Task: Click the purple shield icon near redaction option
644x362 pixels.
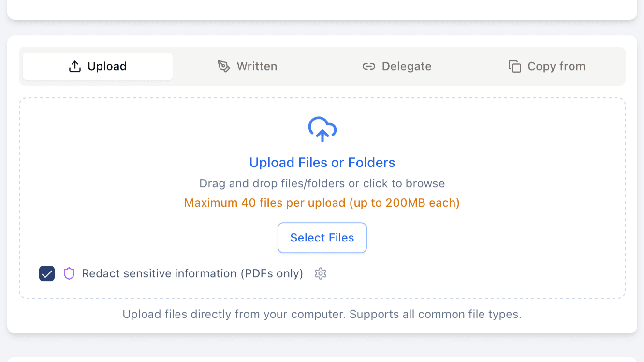Action: click(69, 273)
